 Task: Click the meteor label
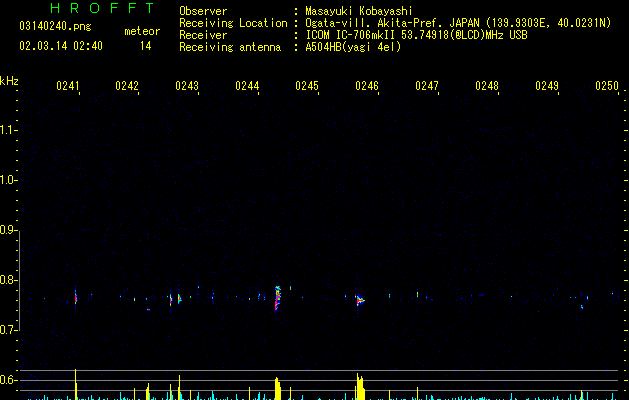(142, 31)
